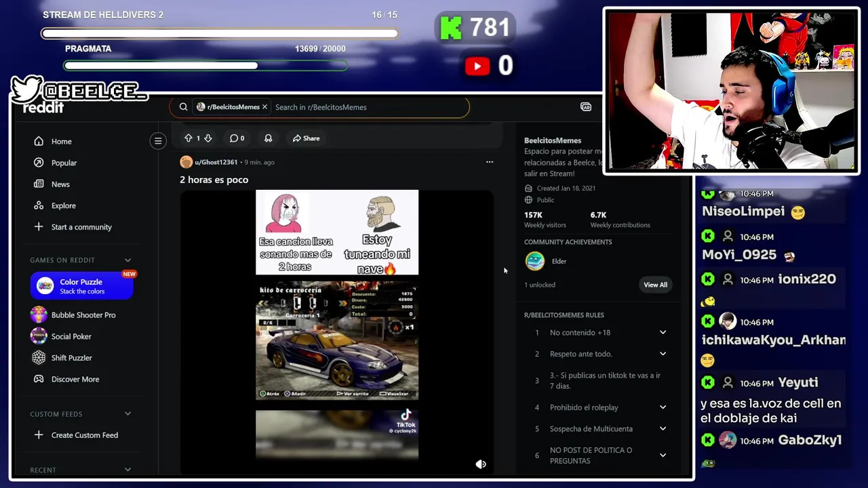868x488 pixels.
Task: Click the Stream de Helldivers 2 progress bar
Action: [220, 33]
